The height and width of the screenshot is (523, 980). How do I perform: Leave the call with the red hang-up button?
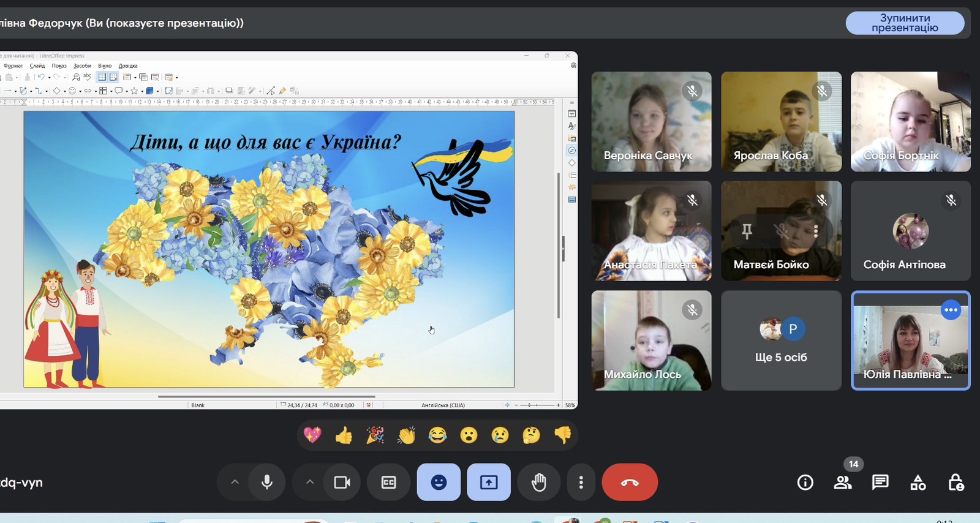click(x=630, y=483)
